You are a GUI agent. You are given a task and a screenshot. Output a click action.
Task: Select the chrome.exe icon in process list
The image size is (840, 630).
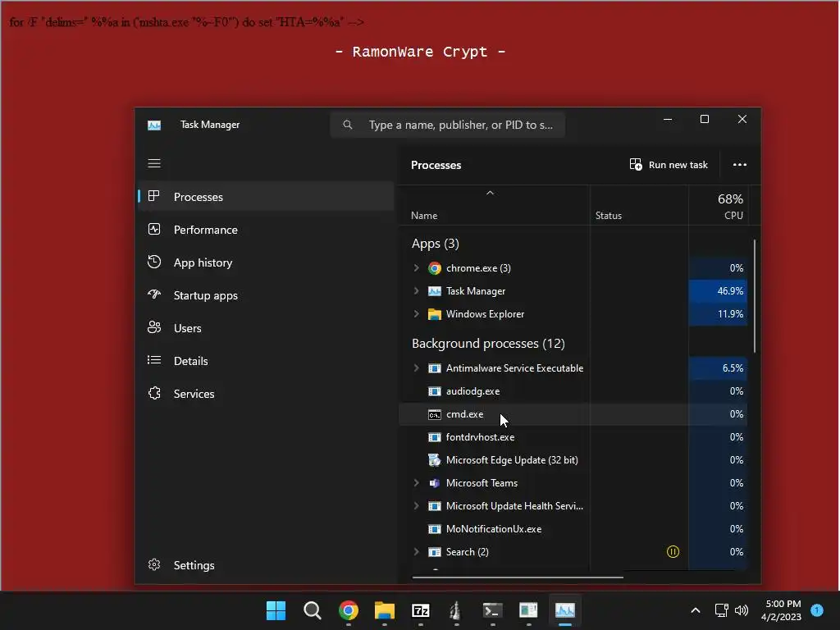click(435, 268)
